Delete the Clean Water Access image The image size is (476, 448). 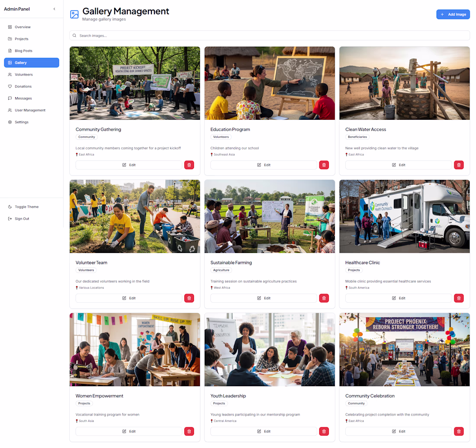[459, 165]
